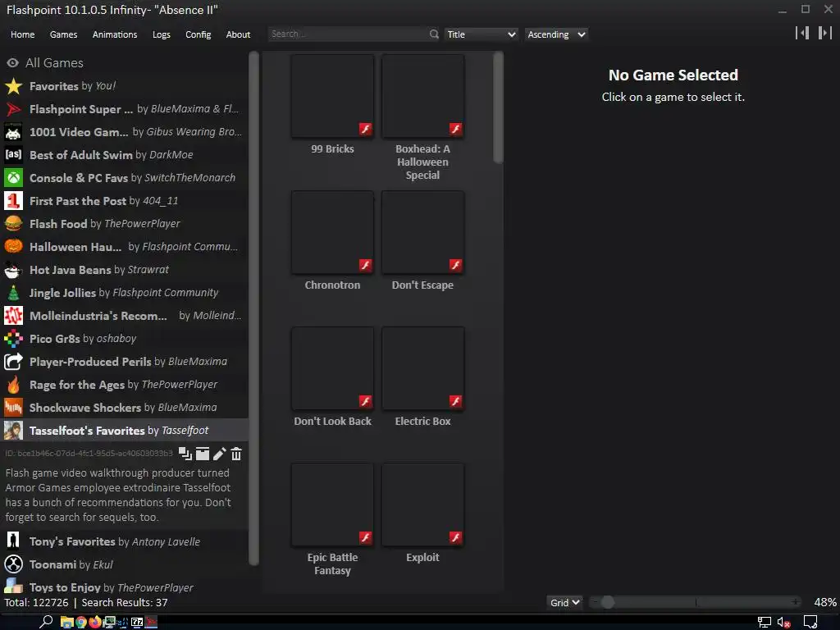The width and height of the screenshot is (840, 630).
Task: Open Flash Food burger icon
Action: click(13, 224)
